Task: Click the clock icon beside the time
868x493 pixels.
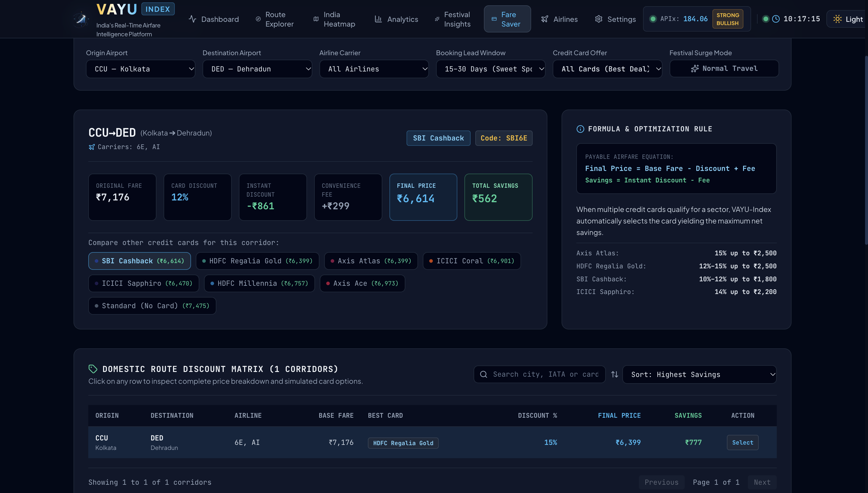Action: [776, 19]
